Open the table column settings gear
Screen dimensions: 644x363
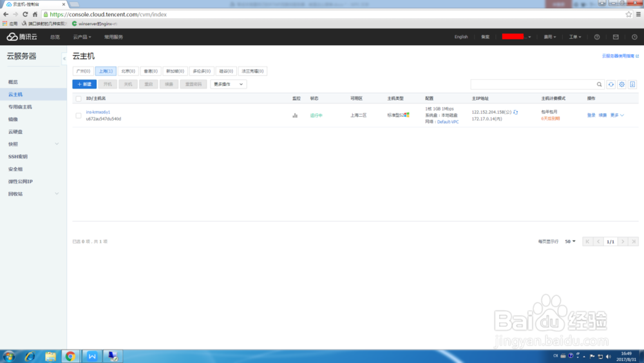pos(622,84)
